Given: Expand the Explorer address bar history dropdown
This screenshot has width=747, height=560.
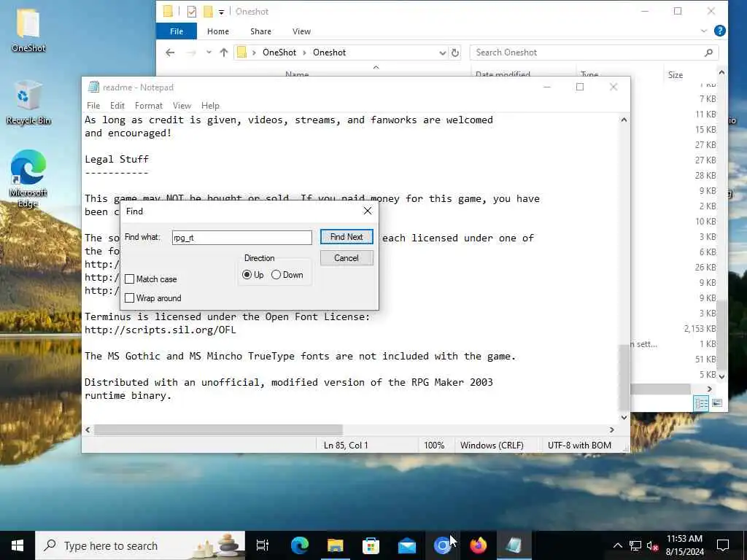Looking at the screenshot, I should [443, 52].
